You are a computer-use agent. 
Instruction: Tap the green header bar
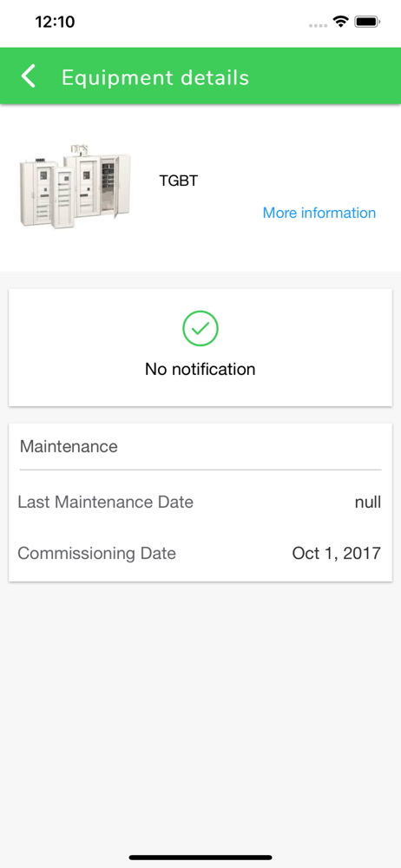[200, 76]
